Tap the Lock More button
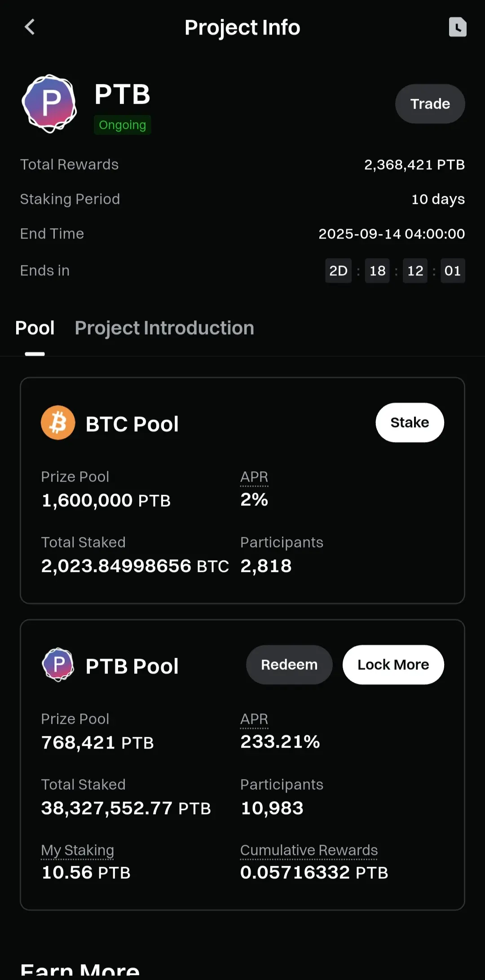 393,665
